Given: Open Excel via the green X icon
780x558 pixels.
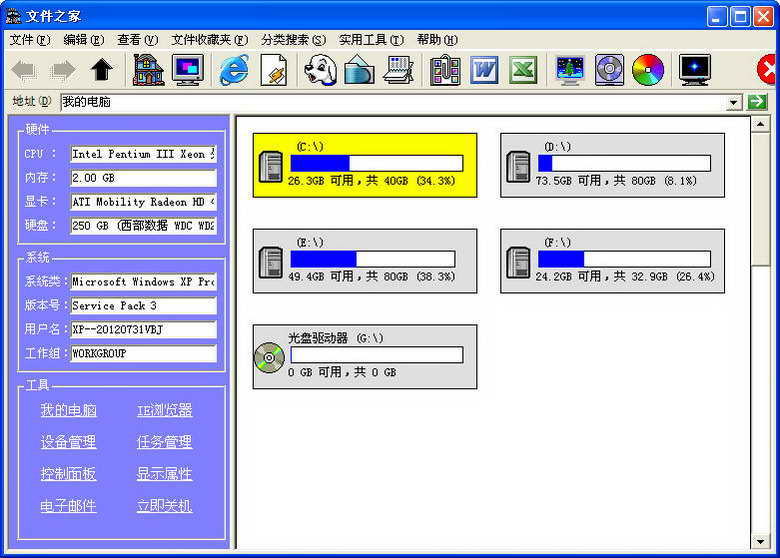Looking at the screenshot, I should (x=523, y=70).
